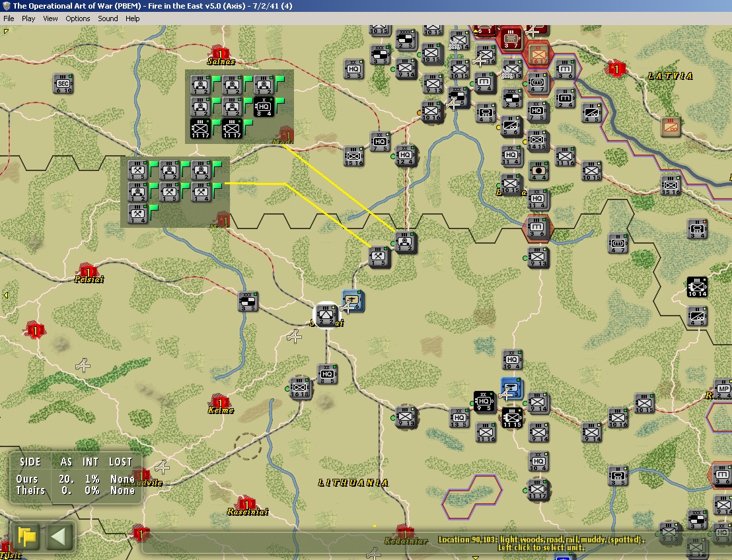Select the HQ counter 12 4
Viewport: 732px width, 560px height.
coord(405,155)
